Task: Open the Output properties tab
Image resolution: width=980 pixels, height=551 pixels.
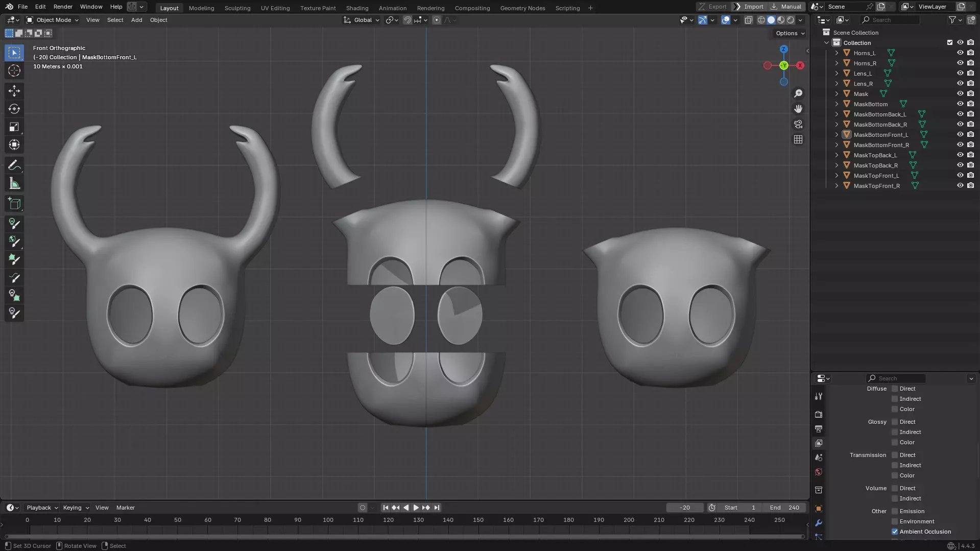Action: pyautogui.click(x=819, y=428)
